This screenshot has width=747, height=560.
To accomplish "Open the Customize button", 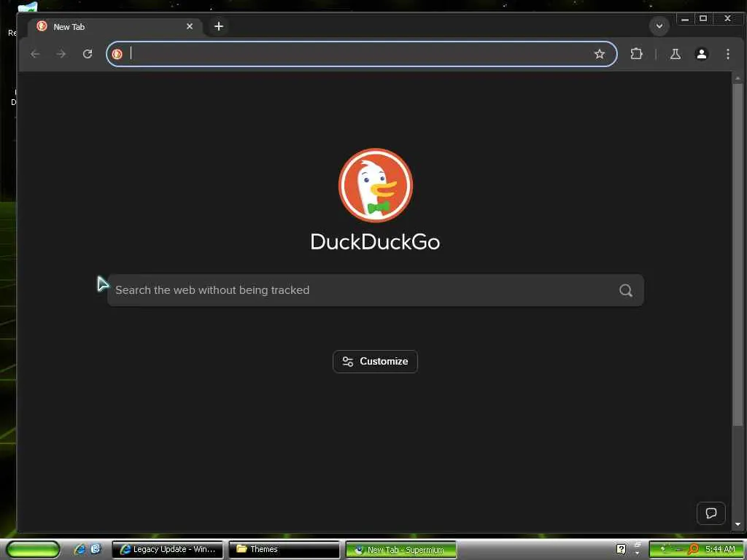I will 376,362.
